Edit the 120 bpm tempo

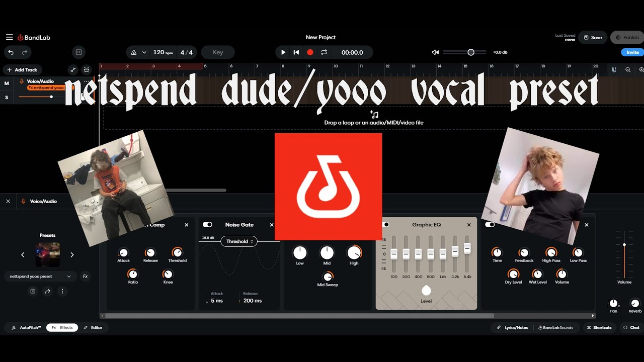(163, 52)
